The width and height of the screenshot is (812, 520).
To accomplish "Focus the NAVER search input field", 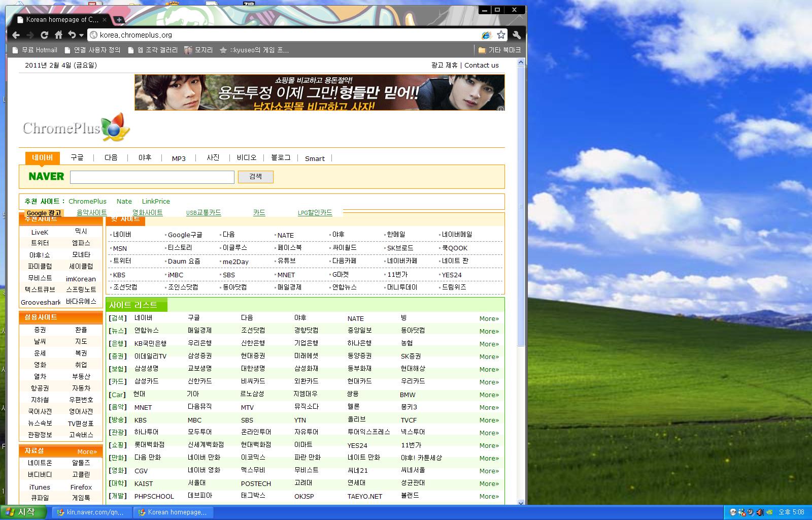I will pyautogui.click(x=152, y=177).
